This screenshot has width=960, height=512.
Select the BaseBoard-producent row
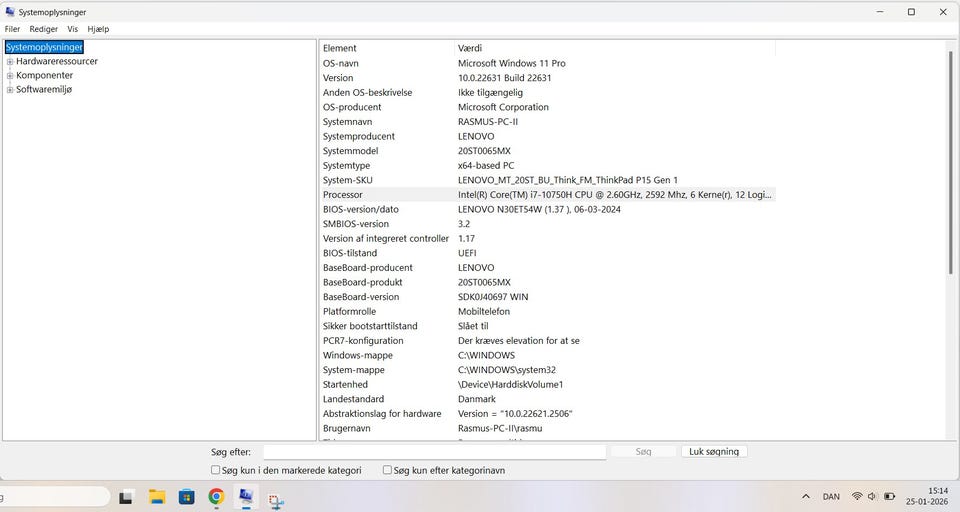point(547,268)
